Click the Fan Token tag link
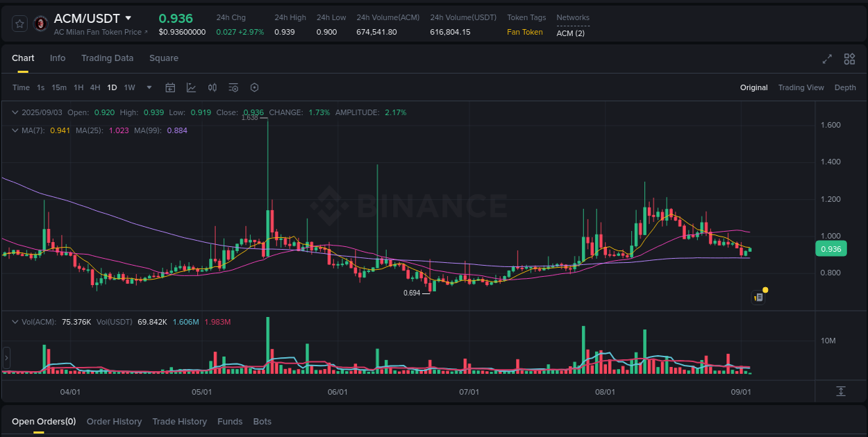The image size is (868, 437). pyautogui.click(x=524, y=32)
